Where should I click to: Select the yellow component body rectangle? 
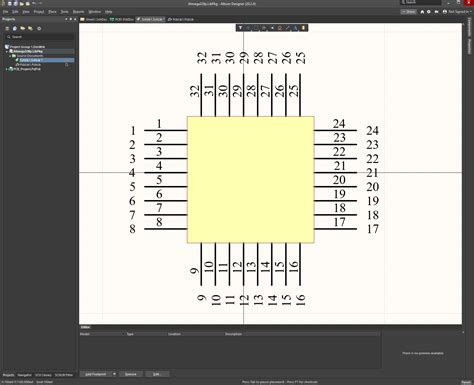coord(251,180)
